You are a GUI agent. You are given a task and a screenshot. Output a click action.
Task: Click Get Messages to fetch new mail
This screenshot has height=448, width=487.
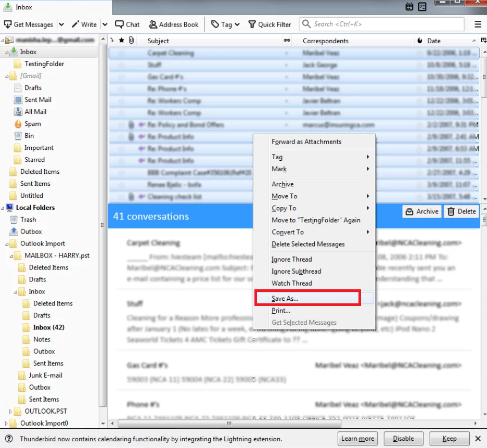point(29,24)
